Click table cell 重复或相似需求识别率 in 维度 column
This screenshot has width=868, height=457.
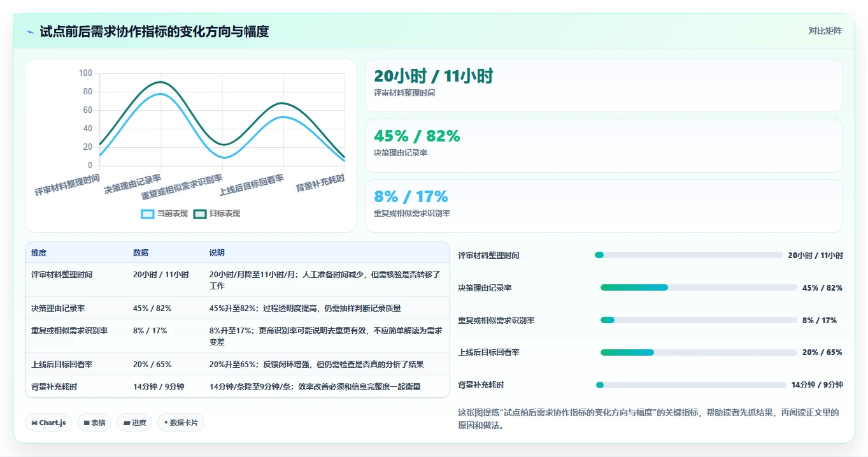pyautogui.click(x=69, y=331)
